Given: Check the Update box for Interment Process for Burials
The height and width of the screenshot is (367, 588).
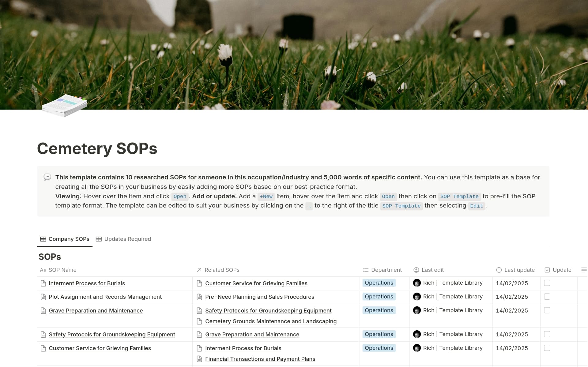Looking at the screenshot, I should [x=547, y=283].
